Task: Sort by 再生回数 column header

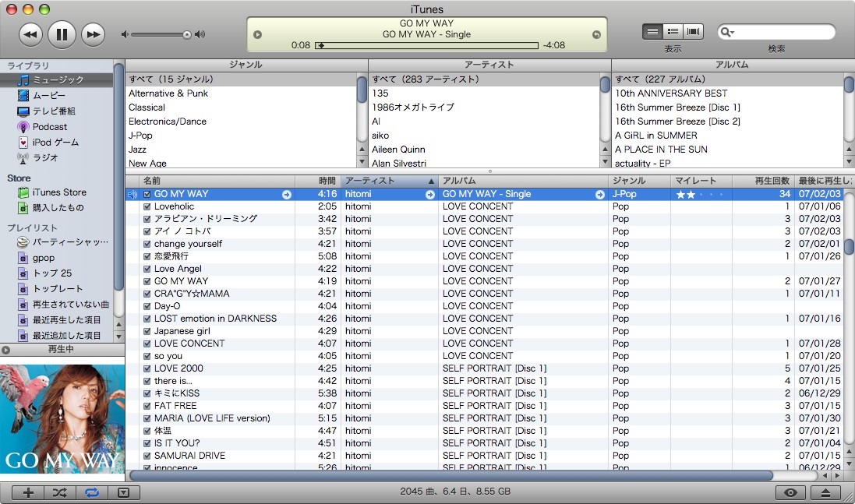Action: (763, 181)
